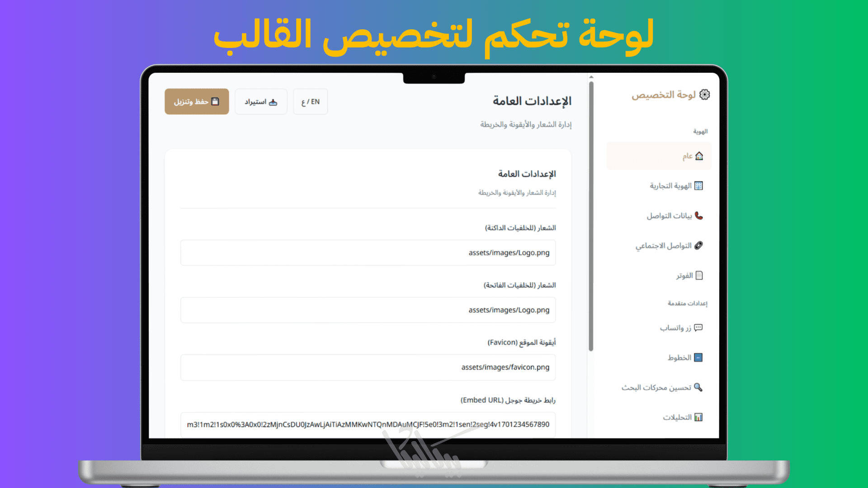The width and height of the screenshot is (868, 488).
Task: Click the gear icon beside لوحة التخصيص
Action: point(704,94)
